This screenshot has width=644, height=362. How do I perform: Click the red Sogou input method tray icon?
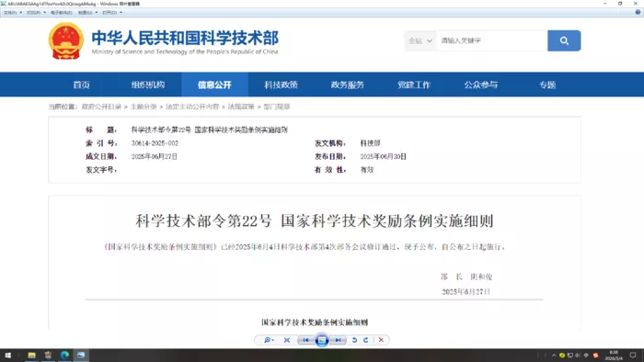tap(595, 356)
